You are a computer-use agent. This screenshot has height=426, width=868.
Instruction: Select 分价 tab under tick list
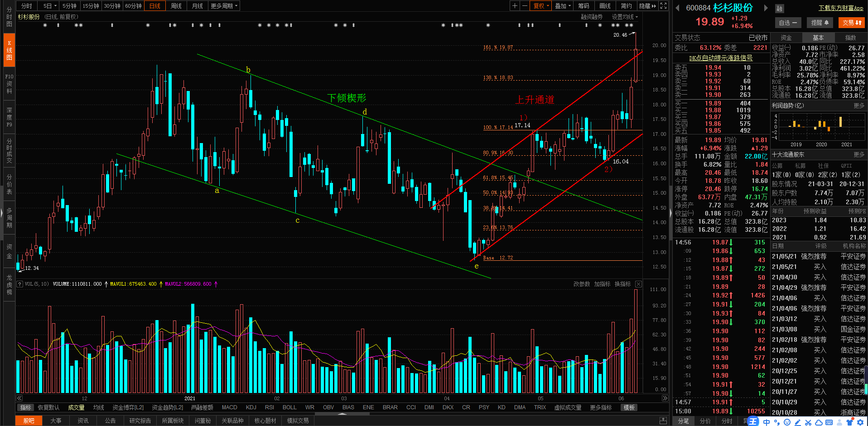705,421
